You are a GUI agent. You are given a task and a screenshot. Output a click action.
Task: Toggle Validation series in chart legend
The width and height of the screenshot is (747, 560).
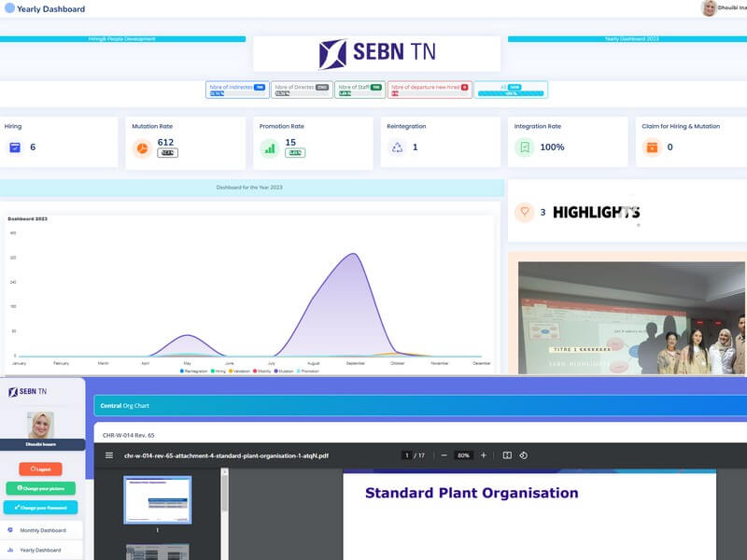pos(240,371)
